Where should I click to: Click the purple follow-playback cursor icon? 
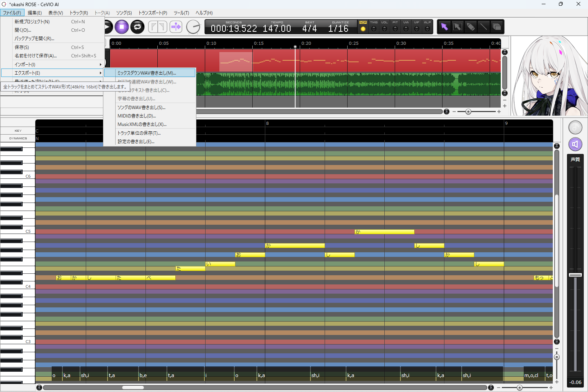(176, 27)
